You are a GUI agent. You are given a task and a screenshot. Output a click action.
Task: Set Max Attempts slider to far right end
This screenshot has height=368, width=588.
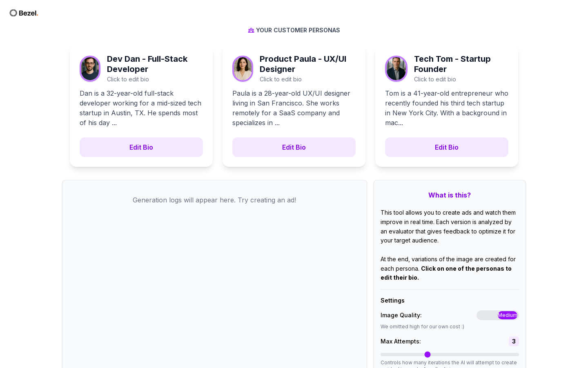[517, 355]
